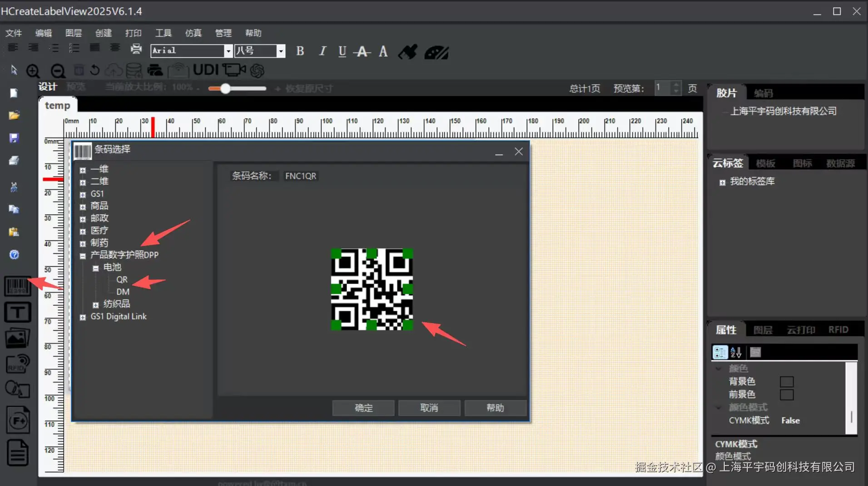Screen dimensions: 868x486
Task: Save the label with the floppy icon
Action: tap(14, 138)
